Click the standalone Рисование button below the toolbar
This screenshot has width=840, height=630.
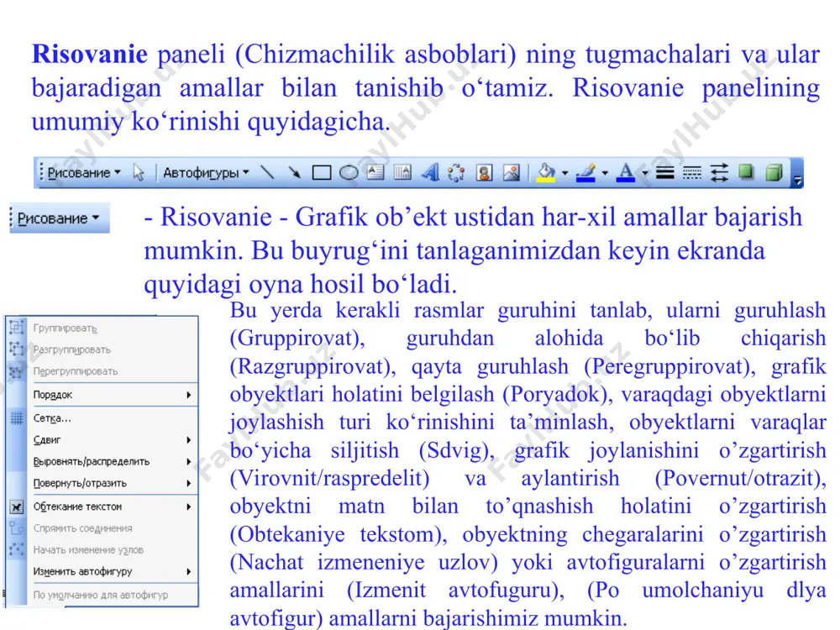point(59,218)
